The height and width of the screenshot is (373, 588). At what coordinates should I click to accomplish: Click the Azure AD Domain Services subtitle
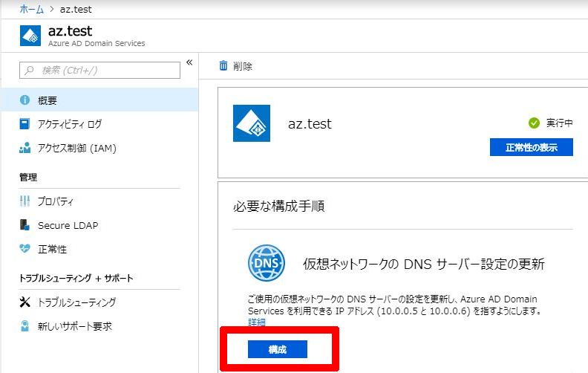click(97, 44)
